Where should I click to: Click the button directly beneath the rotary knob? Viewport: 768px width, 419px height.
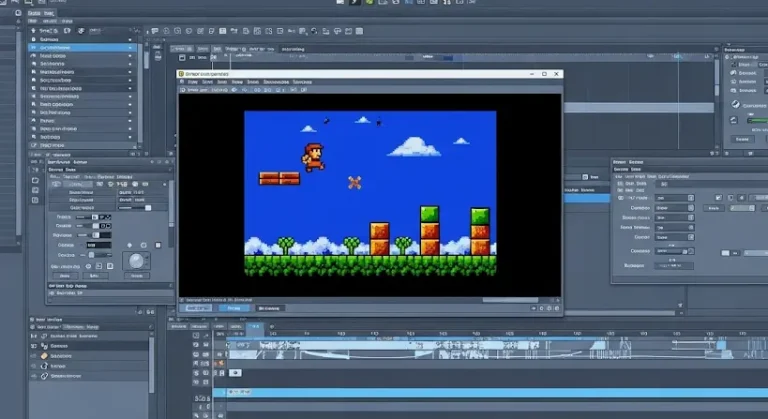tap(137, 276)
